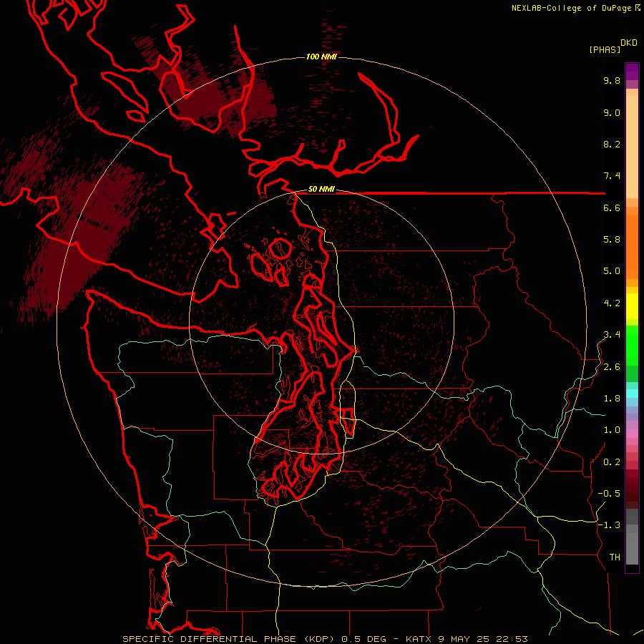The width and height of the screenshot is (644, 644).
Task: Click the 100 NMI range ring label
Action: pos(321,57)
